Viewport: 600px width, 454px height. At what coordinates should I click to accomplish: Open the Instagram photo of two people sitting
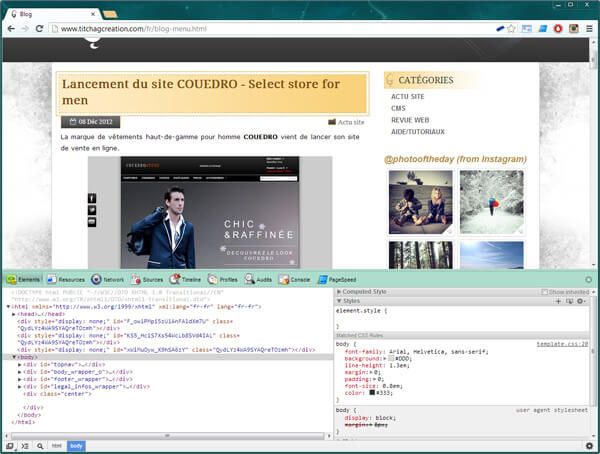click(421, 202)
